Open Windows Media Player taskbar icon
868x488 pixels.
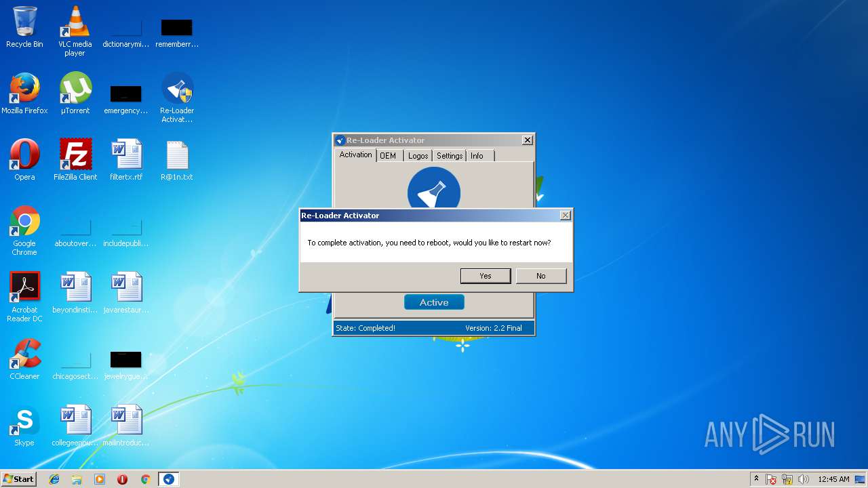[x=100, y=479]
